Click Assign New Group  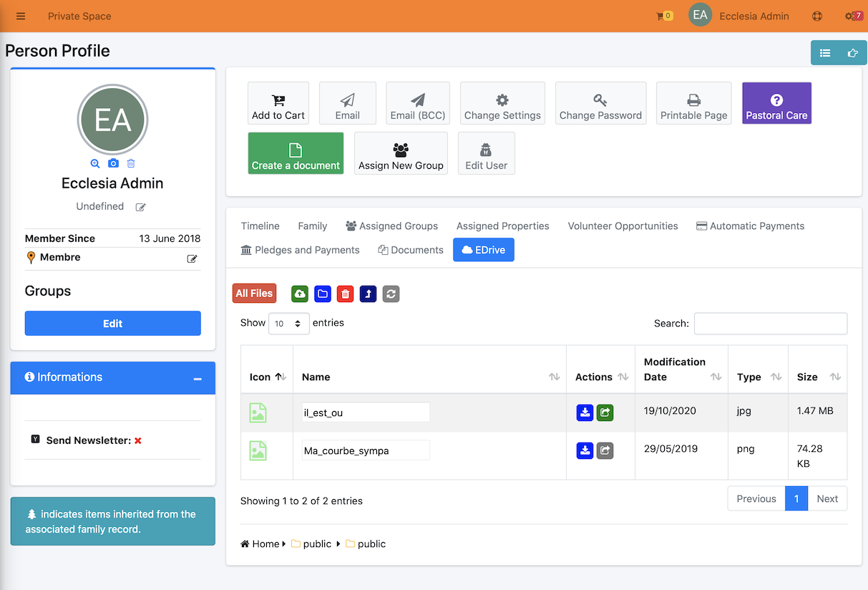(401, 153)
